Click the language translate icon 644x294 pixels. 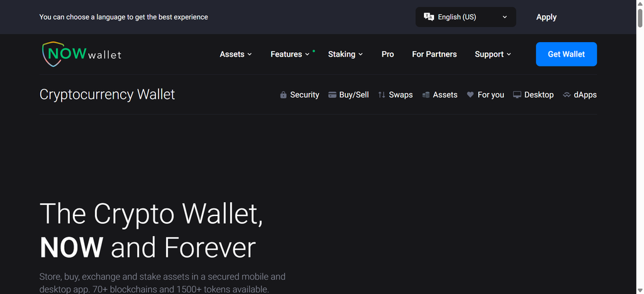[x=429, y=17]
